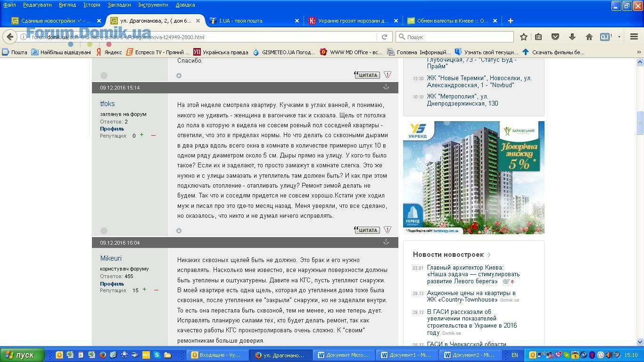Open the Інструменти menu
This screenshot has height=362, width=644.
coord(153,5)
